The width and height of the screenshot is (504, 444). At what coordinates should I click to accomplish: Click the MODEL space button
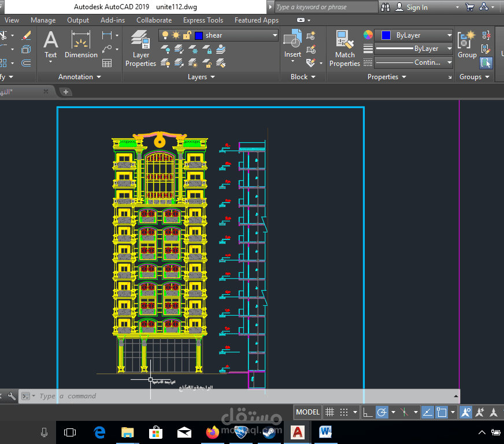pos(307,412)
